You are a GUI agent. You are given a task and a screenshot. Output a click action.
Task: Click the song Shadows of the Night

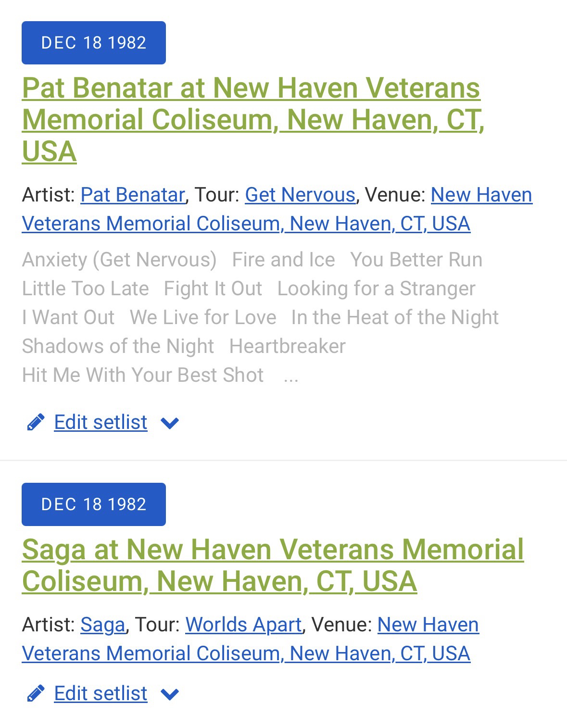click(x=118, y=346)
